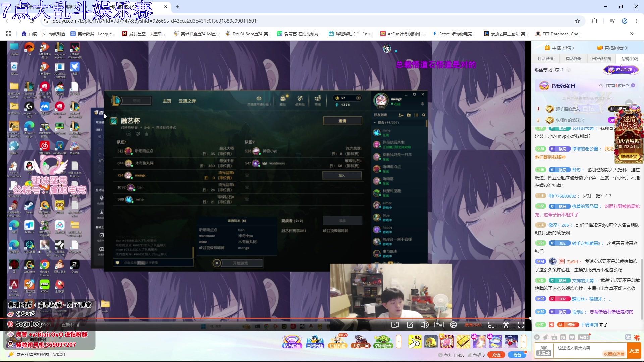Viewport: 644px width, 362px height.
Task: Click the 发送 send button
Action: click(634, 351)
